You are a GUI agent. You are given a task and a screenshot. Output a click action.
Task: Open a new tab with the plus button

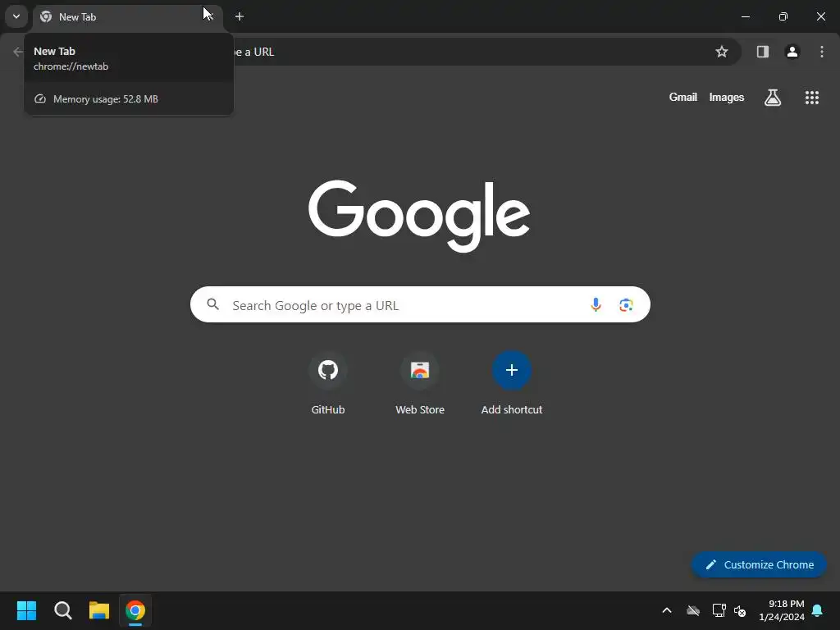pyautogui.click(x=240, y=16)
